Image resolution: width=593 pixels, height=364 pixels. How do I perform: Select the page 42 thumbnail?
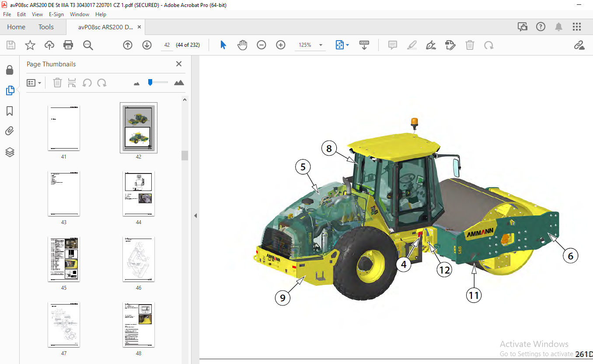pos(139,128)
